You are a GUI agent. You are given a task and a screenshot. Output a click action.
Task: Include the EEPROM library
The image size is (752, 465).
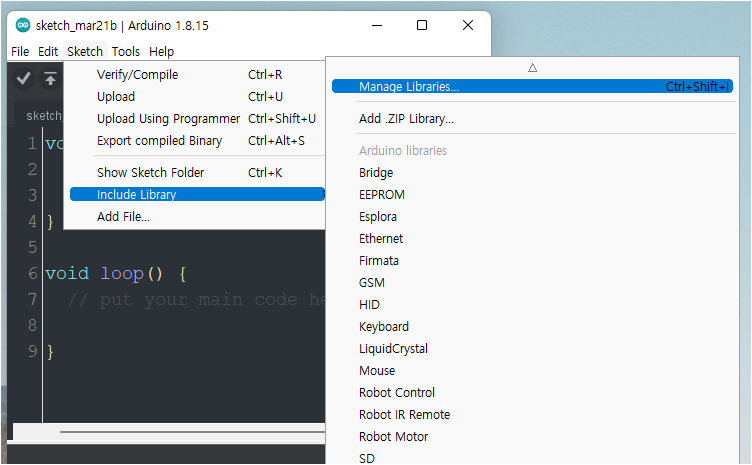click(532, 195)
